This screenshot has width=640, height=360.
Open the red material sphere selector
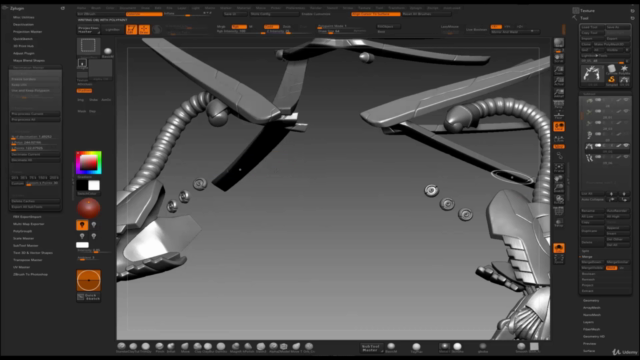click(89, 208)
